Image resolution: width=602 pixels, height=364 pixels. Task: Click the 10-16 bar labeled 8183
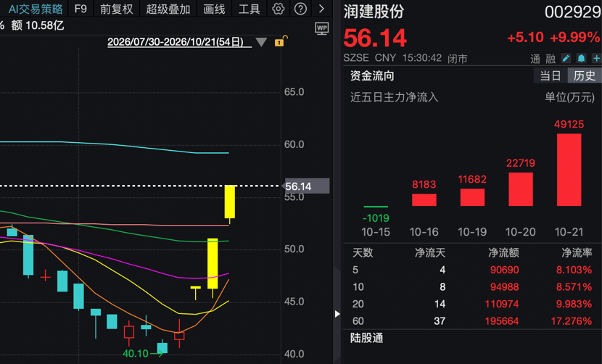pyautogui.click(x=424, y=199)
